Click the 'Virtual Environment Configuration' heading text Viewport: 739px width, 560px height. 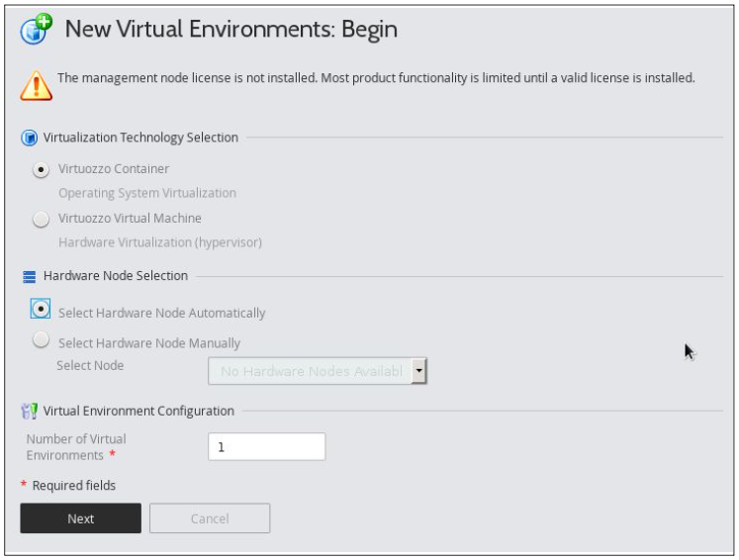tap(139, 411)
